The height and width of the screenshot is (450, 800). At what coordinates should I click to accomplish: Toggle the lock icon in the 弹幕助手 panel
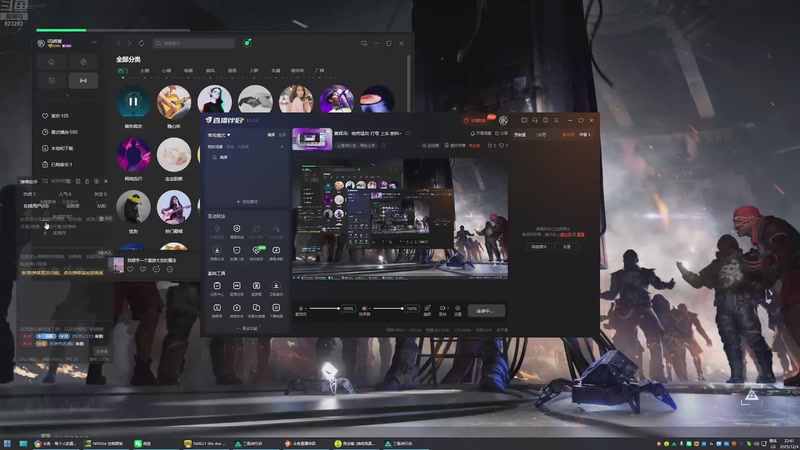coord(87,181)
